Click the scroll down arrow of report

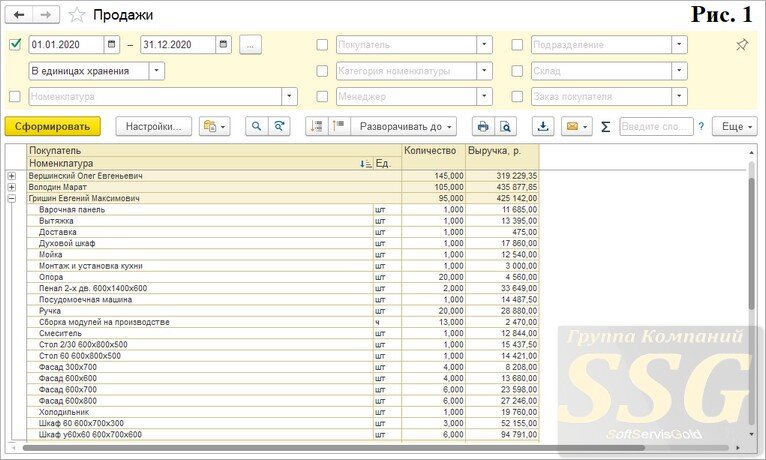751,434
